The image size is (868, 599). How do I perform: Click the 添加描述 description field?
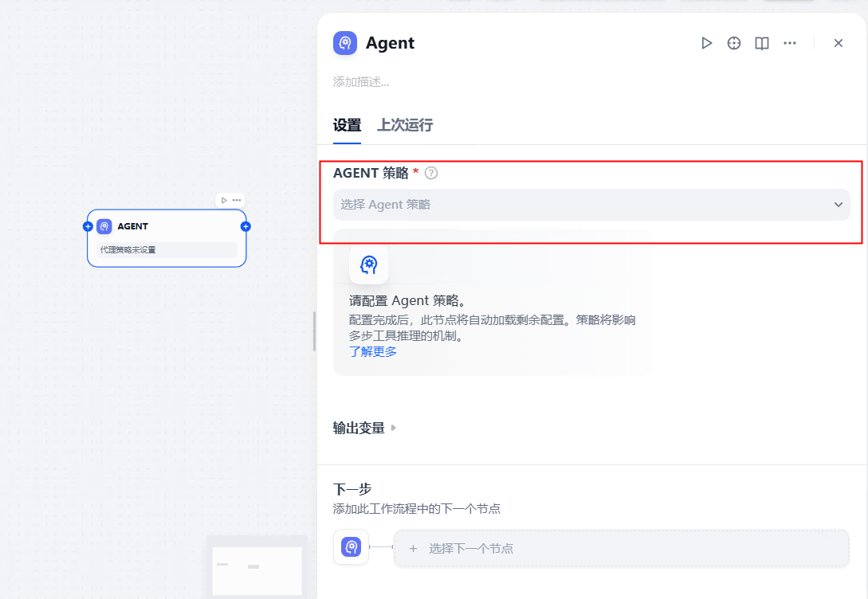tap(359, 82)
